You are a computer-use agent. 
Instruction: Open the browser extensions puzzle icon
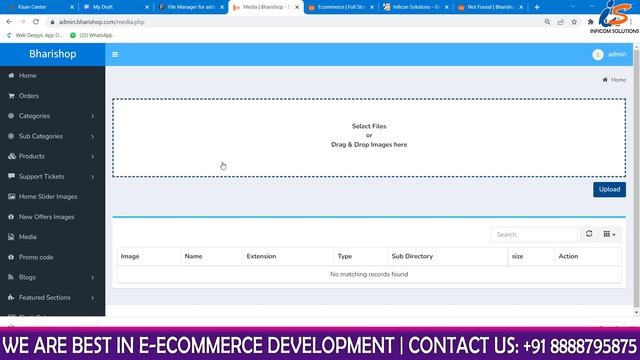(591, 22)
